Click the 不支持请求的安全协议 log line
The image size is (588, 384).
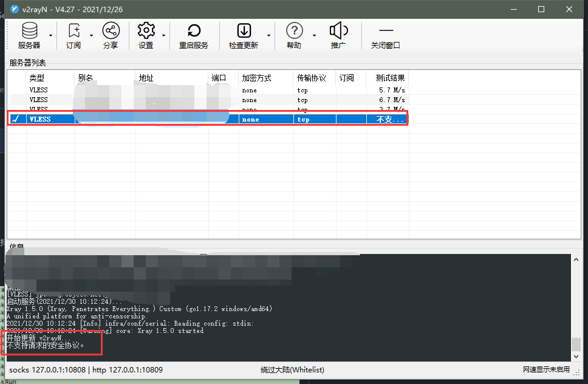(x=46, y=345)
